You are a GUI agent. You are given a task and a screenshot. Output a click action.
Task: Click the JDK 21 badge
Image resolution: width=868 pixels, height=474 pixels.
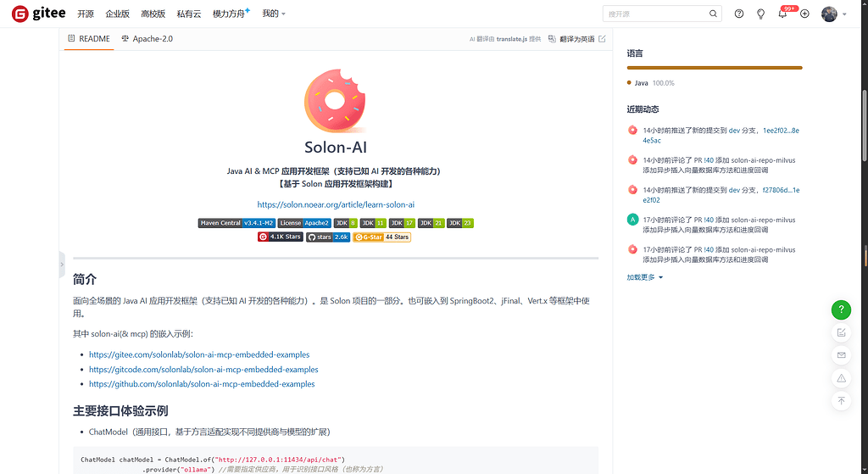tap(431, 223)
